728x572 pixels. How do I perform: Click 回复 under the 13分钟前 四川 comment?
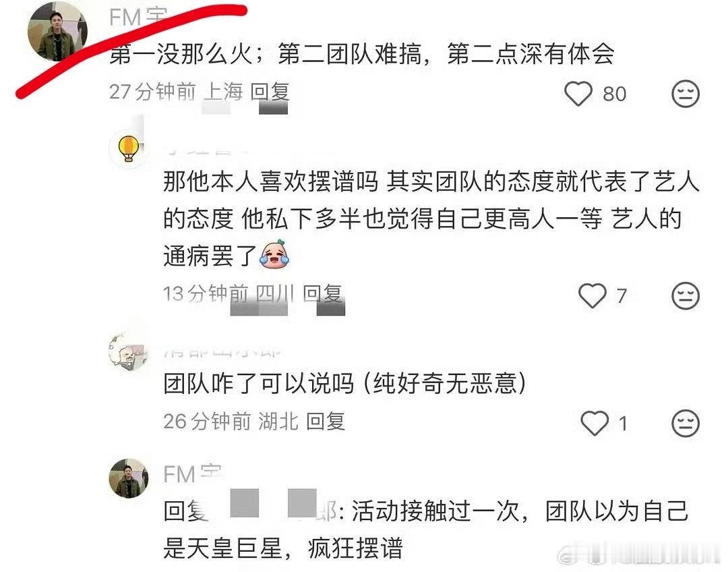coord(323,293)
